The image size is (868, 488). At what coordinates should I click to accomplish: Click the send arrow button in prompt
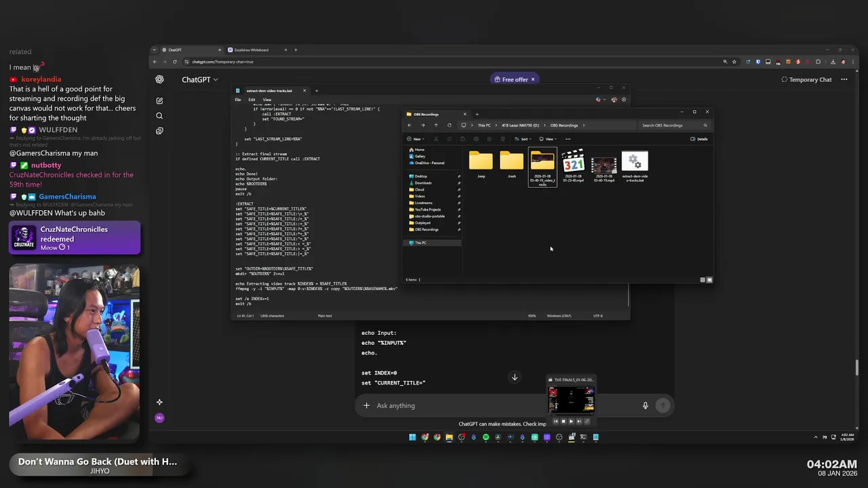[x=663, y=405]
